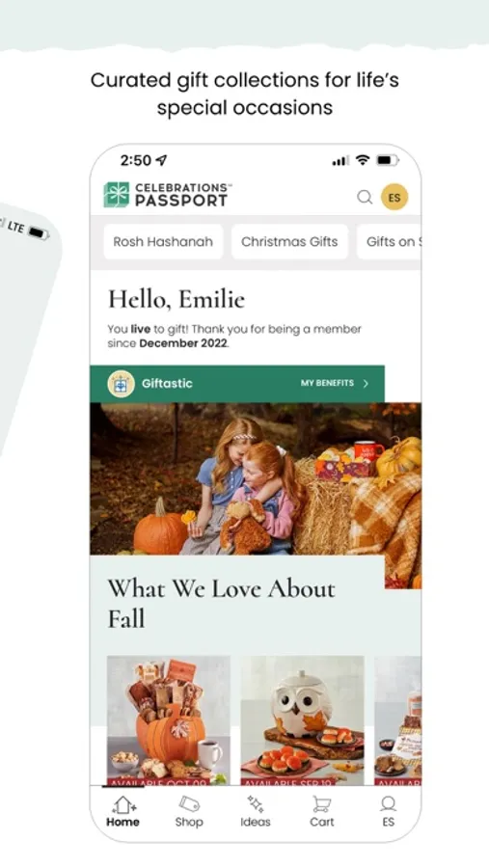The image size is (489, 868).
Task: Choose the partially visible Gifts on chip
Action: point(389,242)
